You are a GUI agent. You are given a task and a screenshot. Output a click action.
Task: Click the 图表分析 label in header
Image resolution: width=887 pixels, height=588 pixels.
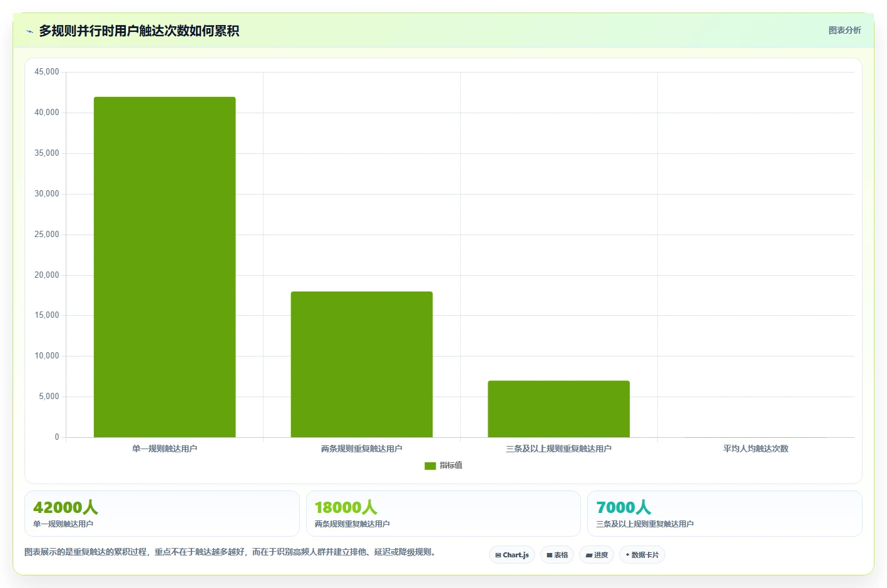tap(844, 30)
